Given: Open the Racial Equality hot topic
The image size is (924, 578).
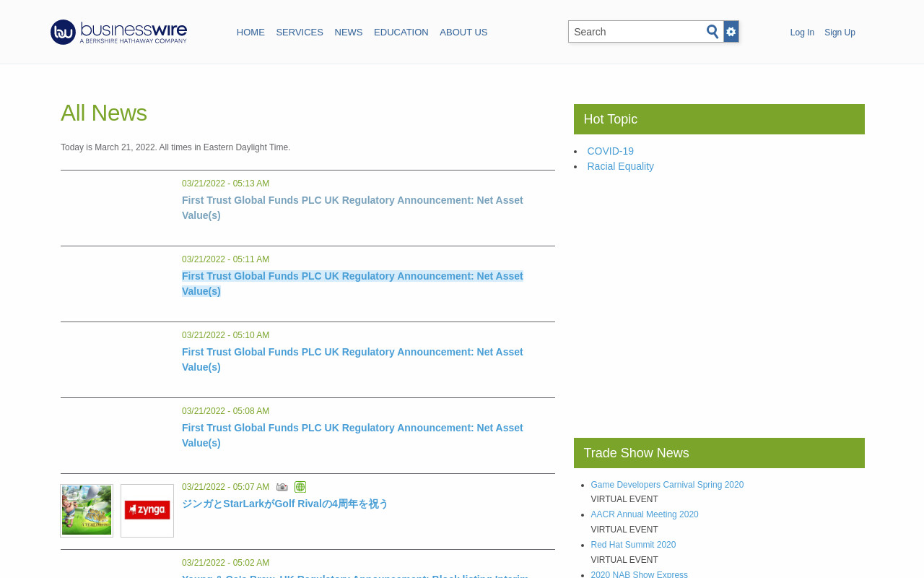Looking at the screenshot, I should [621, 166].
